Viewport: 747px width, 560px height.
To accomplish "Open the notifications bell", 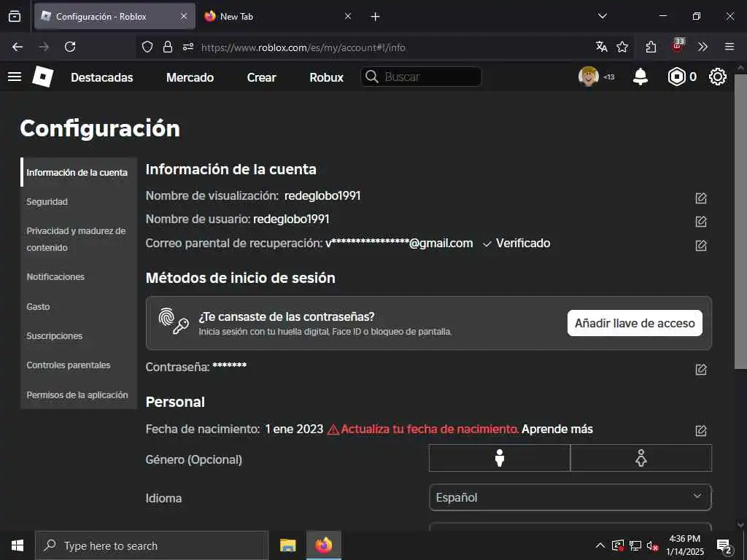I will (x=640, y=77).
